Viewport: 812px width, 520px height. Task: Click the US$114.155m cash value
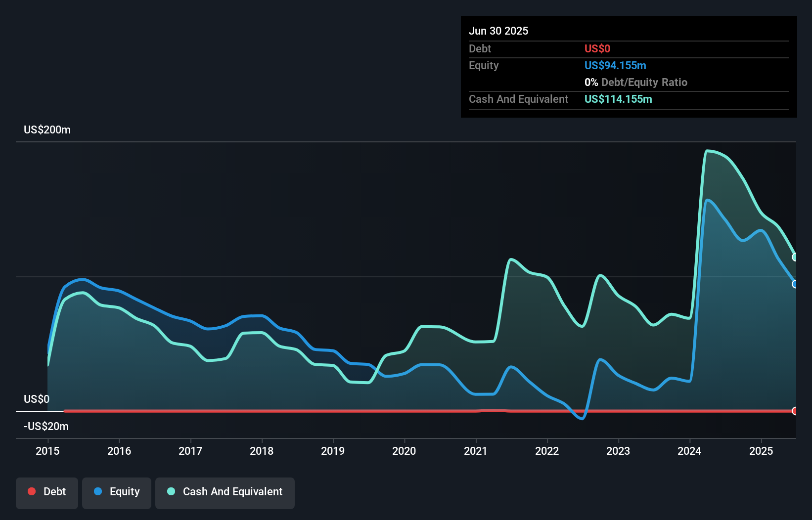[618, 99]
